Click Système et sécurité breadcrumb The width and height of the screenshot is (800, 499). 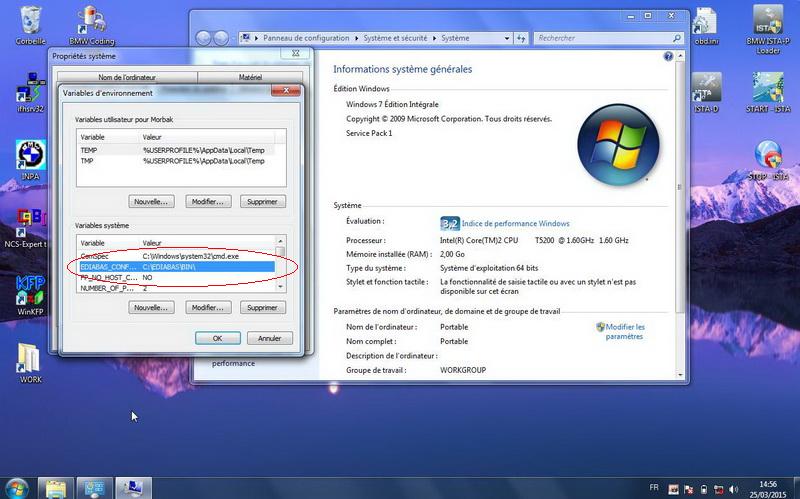(x=395, y=38)
